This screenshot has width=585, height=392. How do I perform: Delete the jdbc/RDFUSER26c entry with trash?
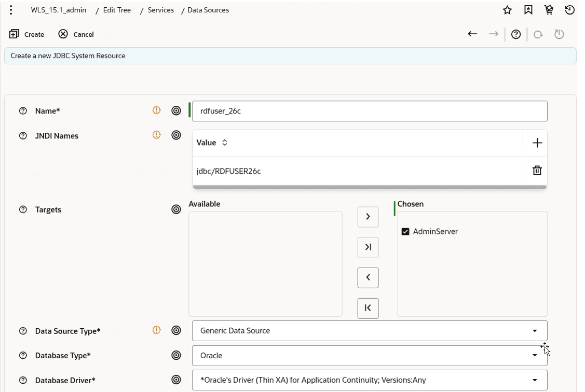(x=537, y=170)
